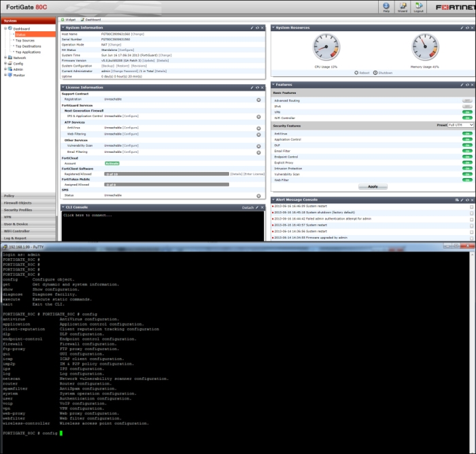Toggle the Endpoint Control feature
This screenshot has width=476, height=454.
(x=467, y=156)
